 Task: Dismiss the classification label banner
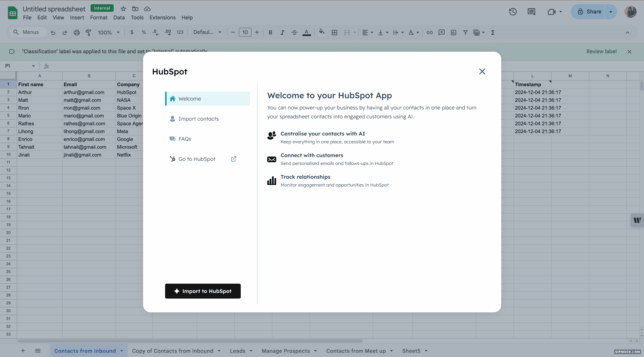tap(629, 52)
